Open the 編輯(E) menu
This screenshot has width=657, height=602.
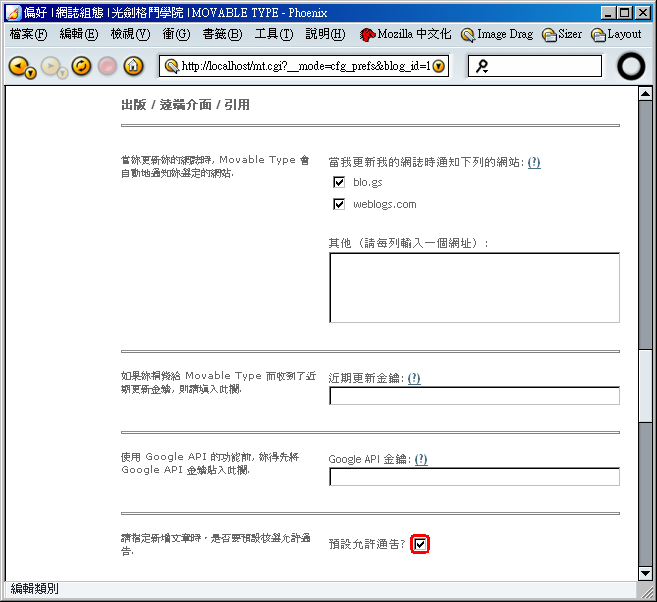click(x=79, y=34)
